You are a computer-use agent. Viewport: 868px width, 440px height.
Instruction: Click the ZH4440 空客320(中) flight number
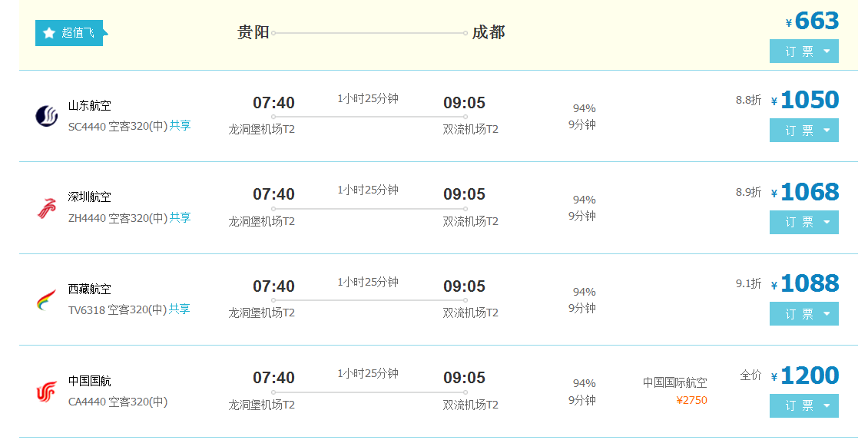118,218
